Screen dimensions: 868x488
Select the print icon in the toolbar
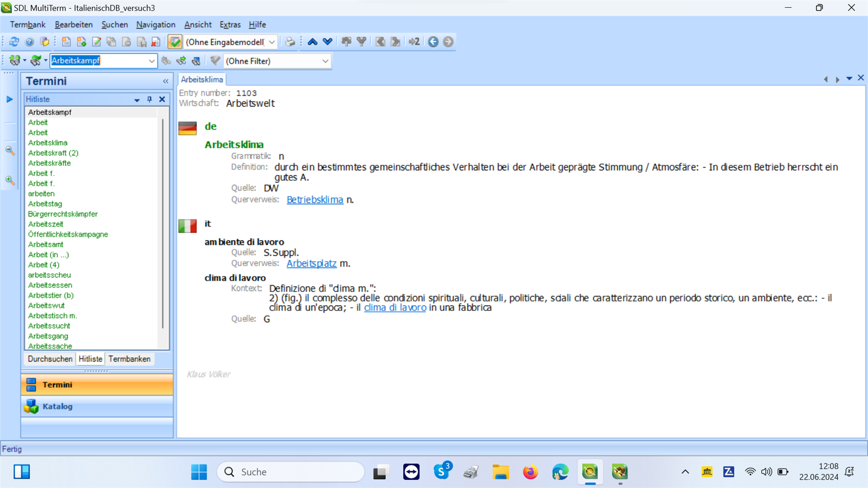click(290, 42)
